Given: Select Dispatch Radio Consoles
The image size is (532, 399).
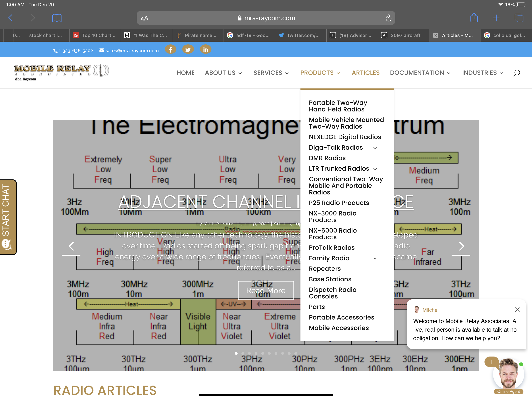Looking at the screenshot, I should click(333, 293).
